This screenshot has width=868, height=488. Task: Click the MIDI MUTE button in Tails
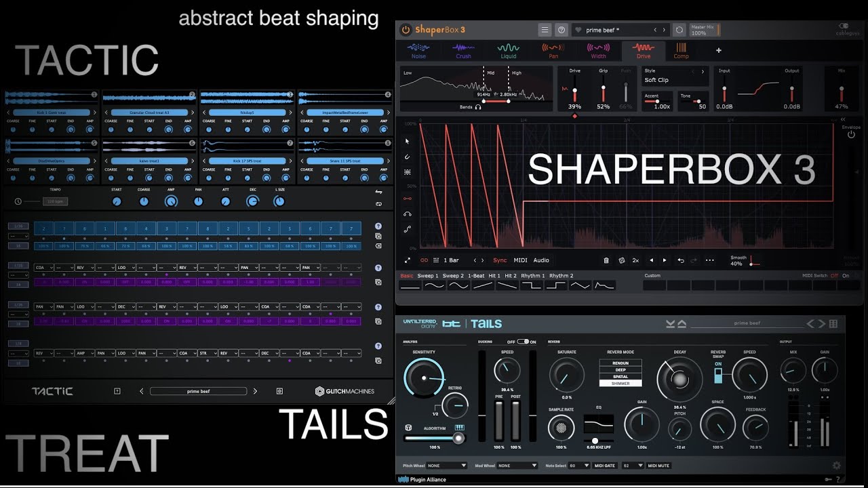pyautogui.click(x=658, y=466)
